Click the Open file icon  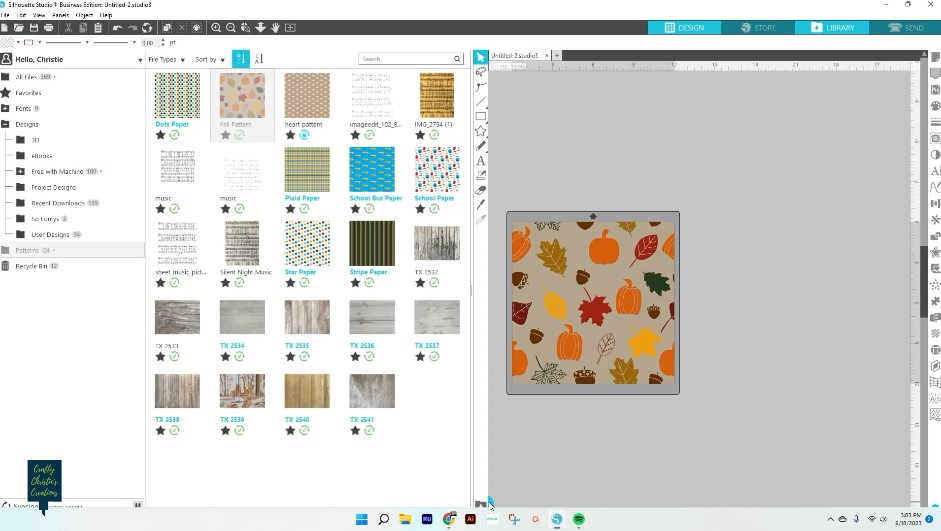click(19, 28)
